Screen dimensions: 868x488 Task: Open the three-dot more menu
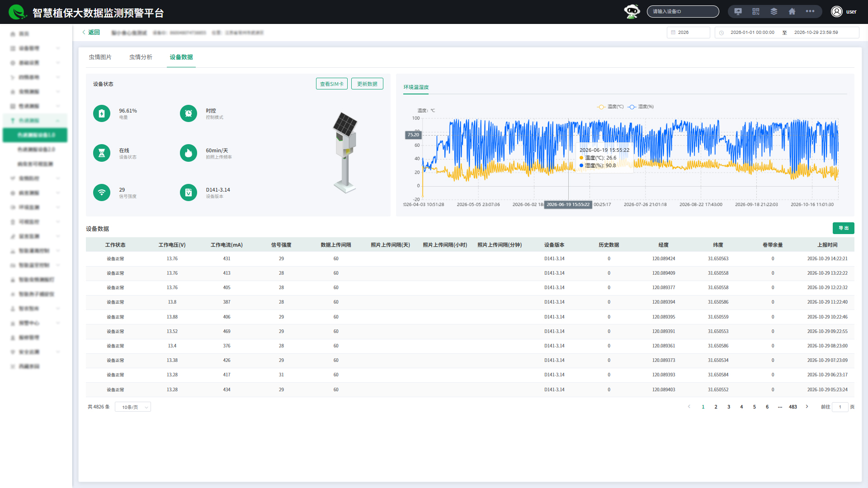(x=810, y=12)
